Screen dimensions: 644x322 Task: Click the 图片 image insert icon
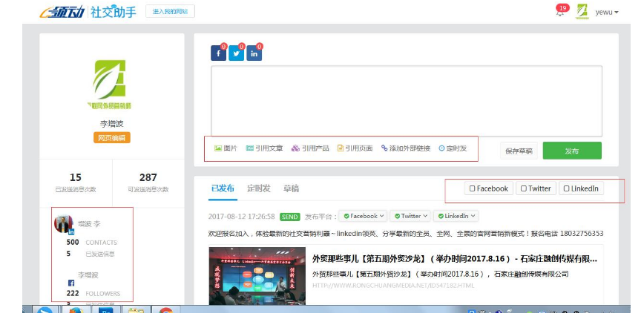tap(218, 148)
